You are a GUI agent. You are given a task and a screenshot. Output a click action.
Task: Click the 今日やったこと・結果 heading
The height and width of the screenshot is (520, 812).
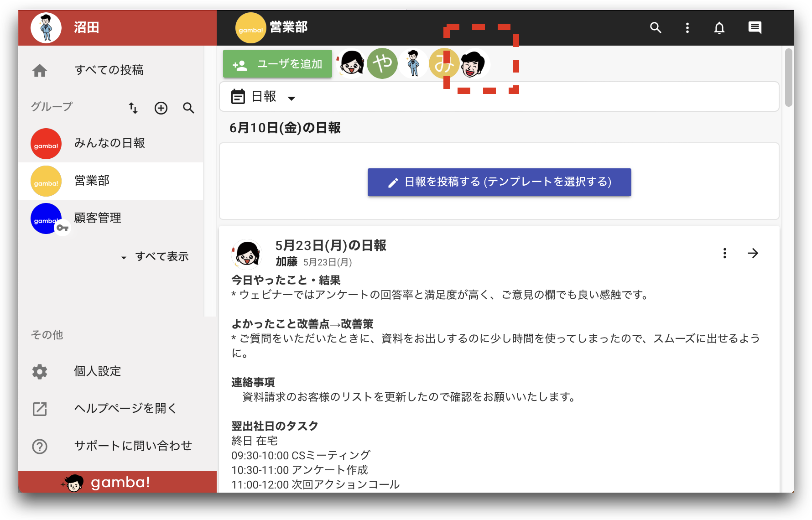(x=286, y=280)
